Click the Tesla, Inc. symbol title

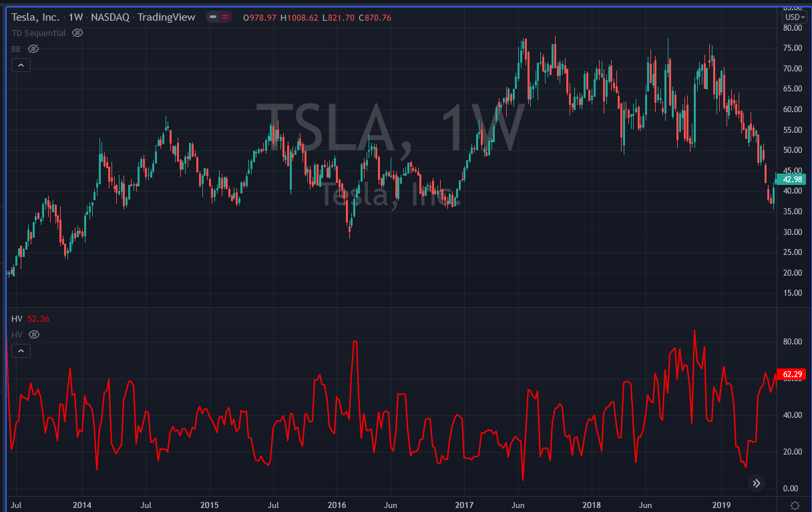(x=34, y=17)
